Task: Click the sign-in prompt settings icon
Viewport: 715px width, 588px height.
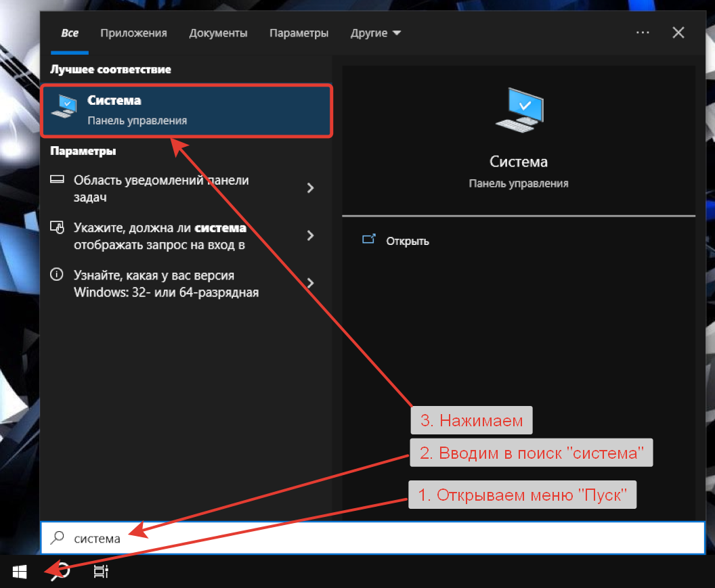Action: pyautogui.click(x=58, y=228)
